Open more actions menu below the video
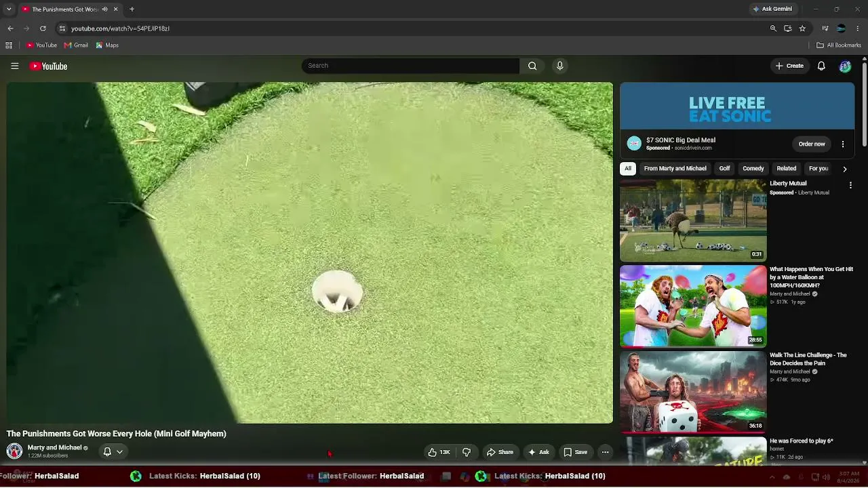Screen dimensions: 868x488 pyautogui.click(x=605, y=452)
